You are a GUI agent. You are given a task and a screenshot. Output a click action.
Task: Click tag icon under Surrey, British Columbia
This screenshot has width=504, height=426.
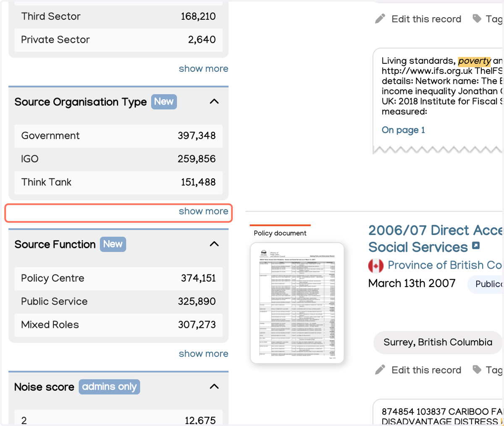click(477, 369)
